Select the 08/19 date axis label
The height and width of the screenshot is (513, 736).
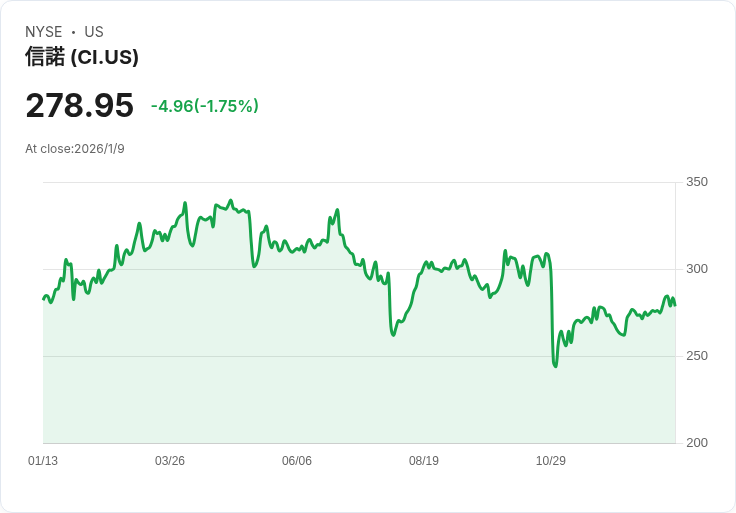pyautogui.click(x=424, y=461)
